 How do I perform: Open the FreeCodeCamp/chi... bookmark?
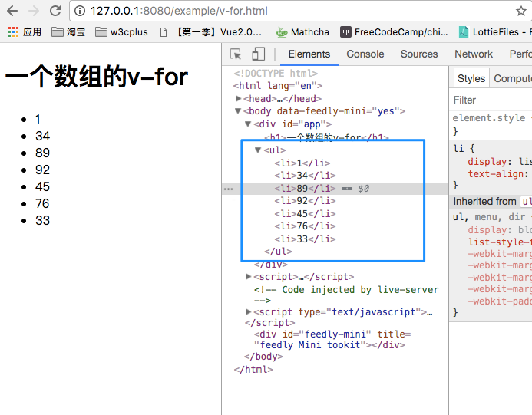[394, 32]
